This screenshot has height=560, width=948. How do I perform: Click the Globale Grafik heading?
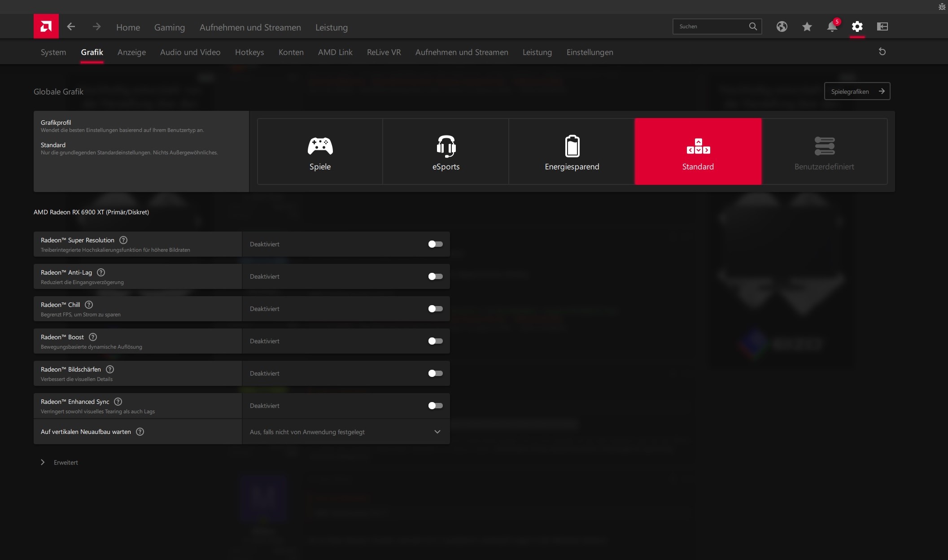pos(58,92)
